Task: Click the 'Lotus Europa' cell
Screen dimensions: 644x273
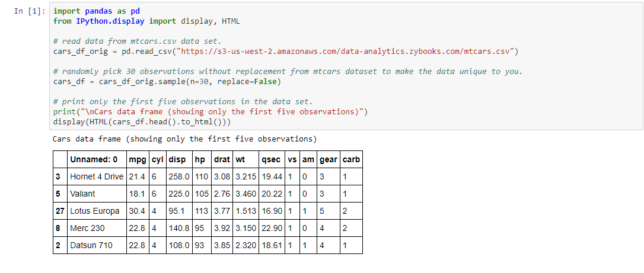Action: (97, 211)
